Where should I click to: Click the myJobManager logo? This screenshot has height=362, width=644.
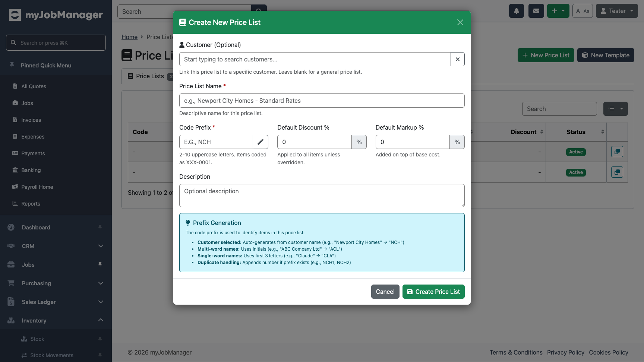point(56,15)
